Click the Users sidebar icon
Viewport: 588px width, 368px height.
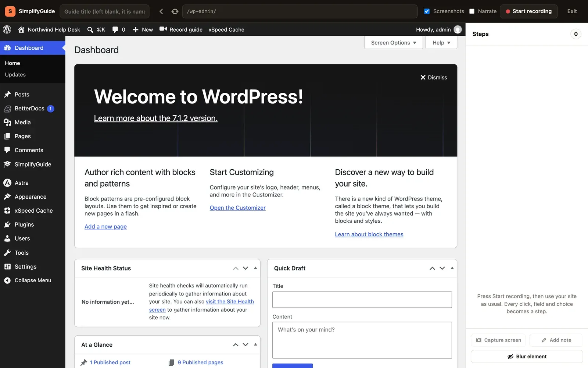pyautogui.click(x=7, y=238)
